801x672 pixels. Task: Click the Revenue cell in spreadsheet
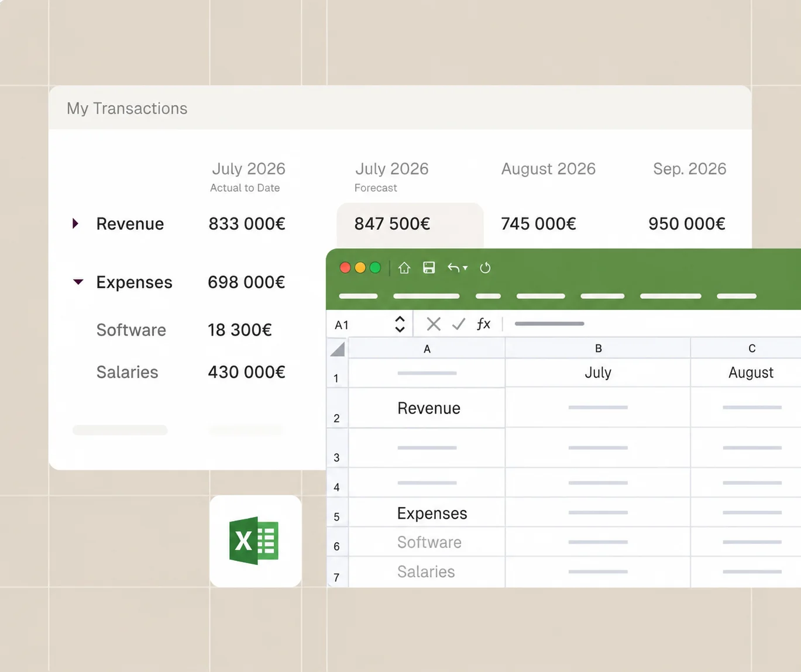427,408
